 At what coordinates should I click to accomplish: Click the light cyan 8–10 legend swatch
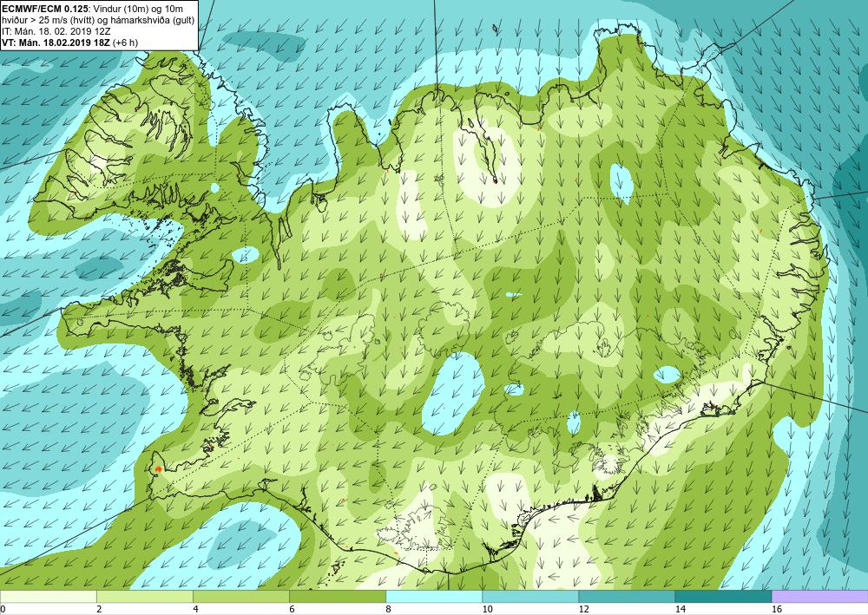tap(434, 597)
